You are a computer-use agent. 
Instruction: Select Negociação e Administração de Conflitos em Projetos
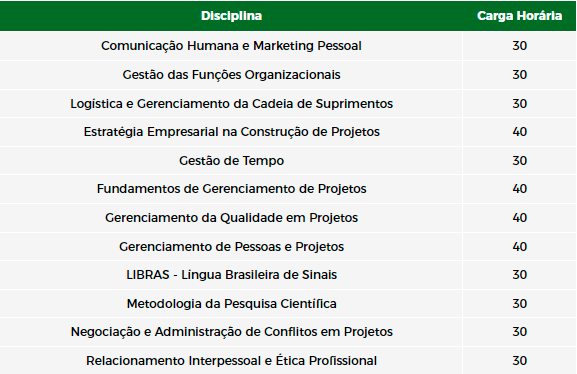click(231, 332)
